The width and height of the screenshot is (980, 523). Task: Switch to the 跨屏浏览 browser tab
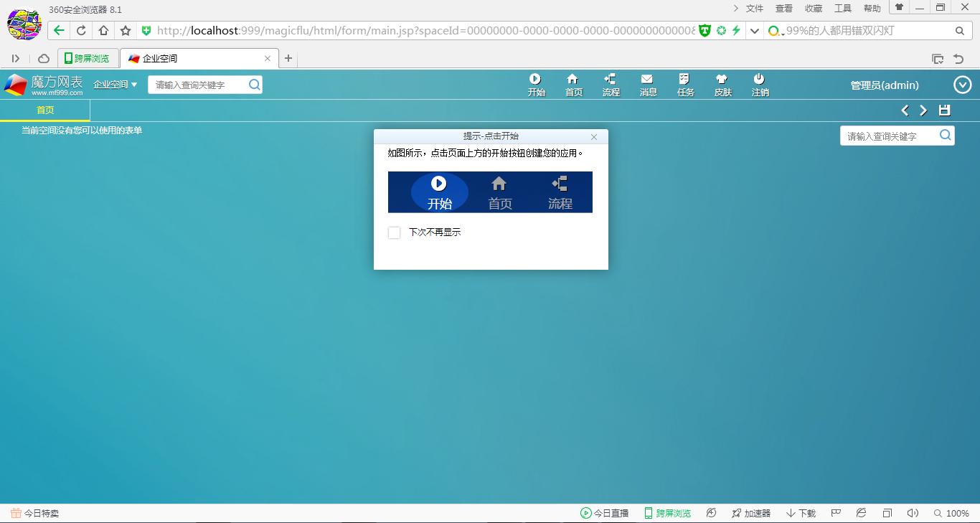(x=88, y=59)
